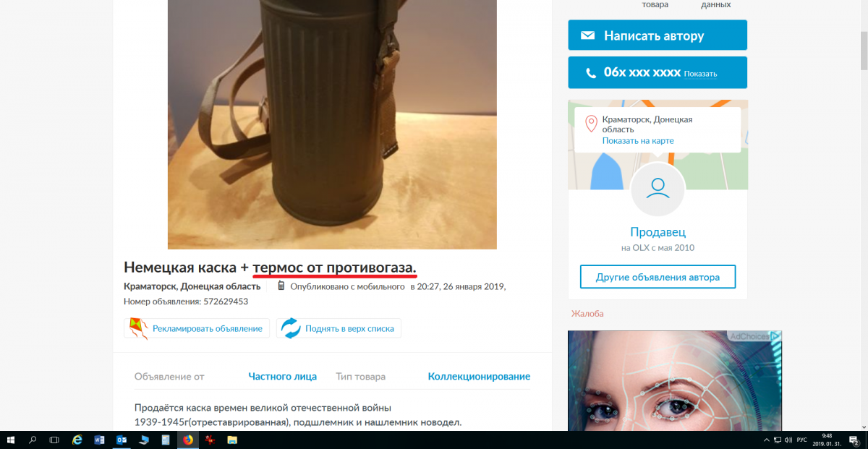Report the ad via 'Жалоба' link

(587, 313)
